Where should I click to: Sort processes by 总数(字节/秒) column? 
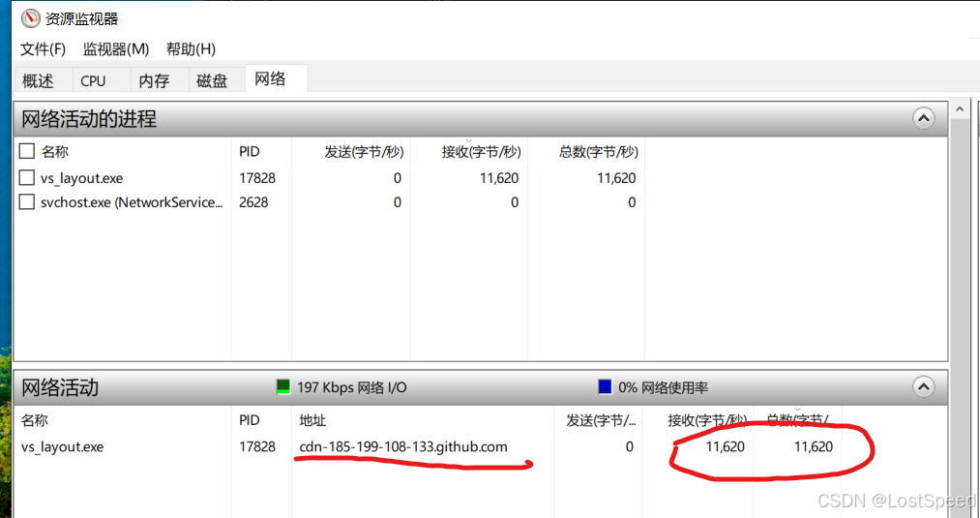click(x=598, y=151)
